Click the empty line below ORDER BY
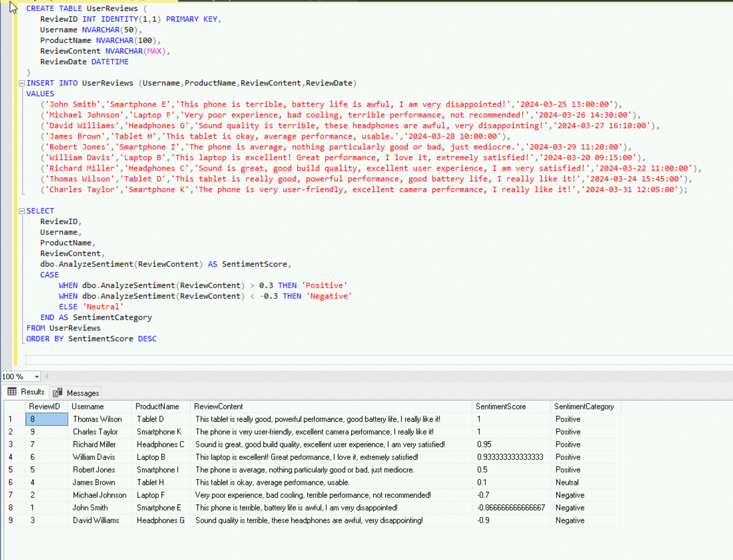This screenshot has height=560, width=733. tap(200, 360)
